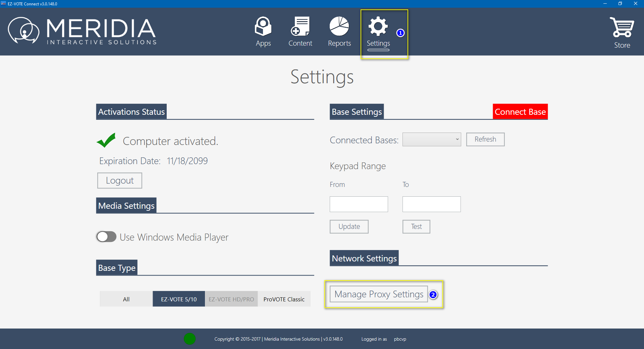
Task: Click the copyright text in footer
Action: tap(278, 339)
